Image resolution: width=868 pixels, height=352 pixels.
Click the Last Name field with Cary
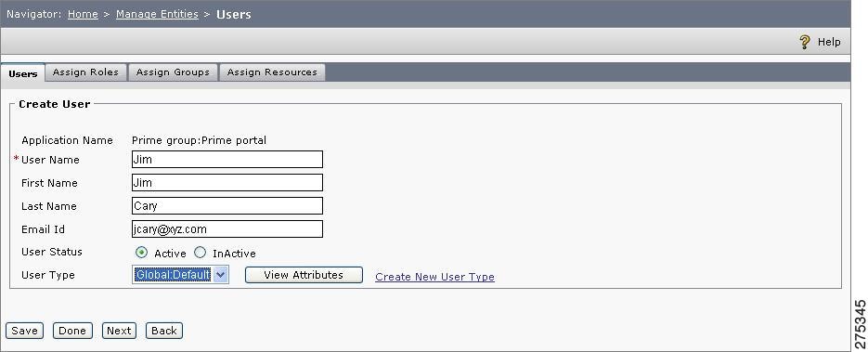point(227,206)
